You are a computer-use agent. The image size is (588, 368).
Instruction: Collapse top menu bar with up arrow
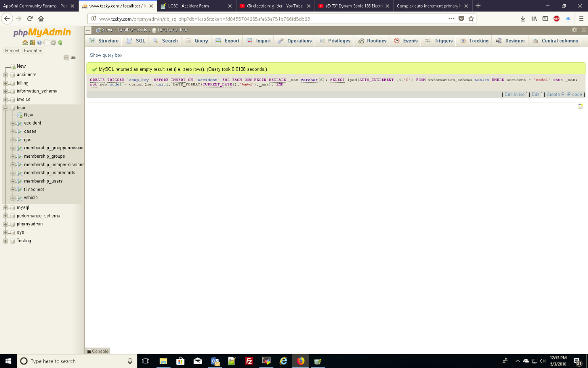[584, 30]
